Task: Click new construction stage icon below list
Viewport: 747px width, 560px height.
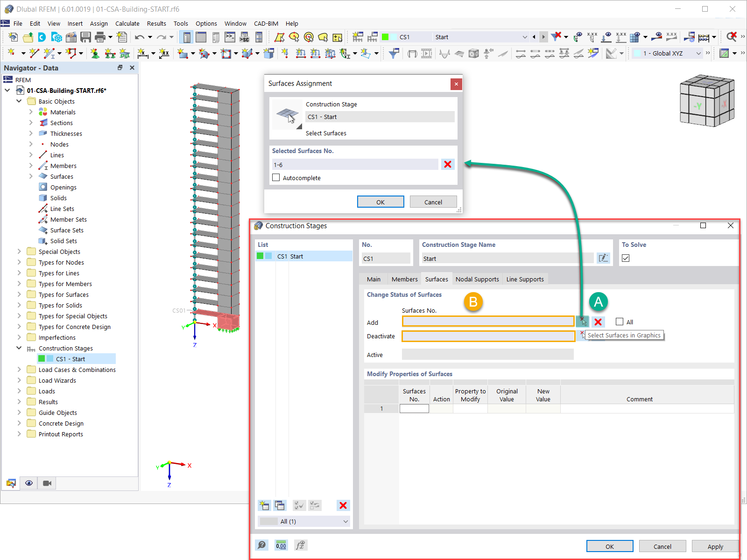Action: click(x=264, y=505)
